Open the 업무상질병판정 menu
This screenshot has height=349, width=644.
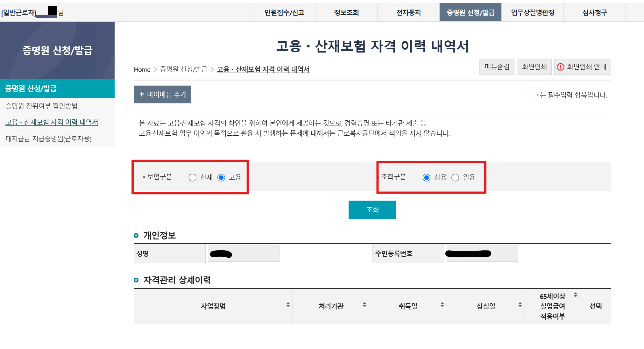tap(533, 12)
